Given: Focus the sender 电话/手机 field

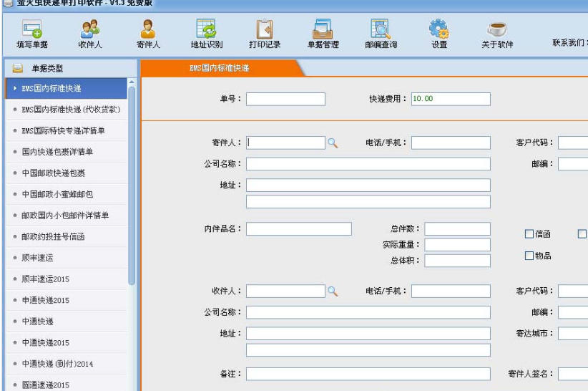Looking at the screenshot, I should point(451,143).
